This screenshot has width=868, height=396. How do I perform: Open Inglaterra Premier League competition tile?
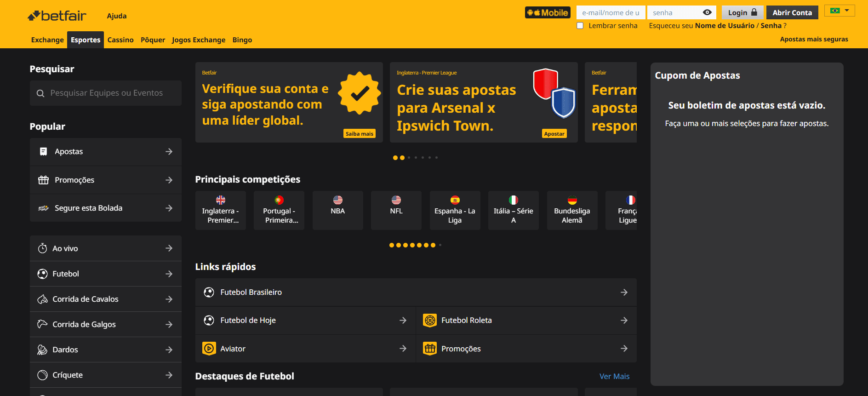tap(221, 210)
